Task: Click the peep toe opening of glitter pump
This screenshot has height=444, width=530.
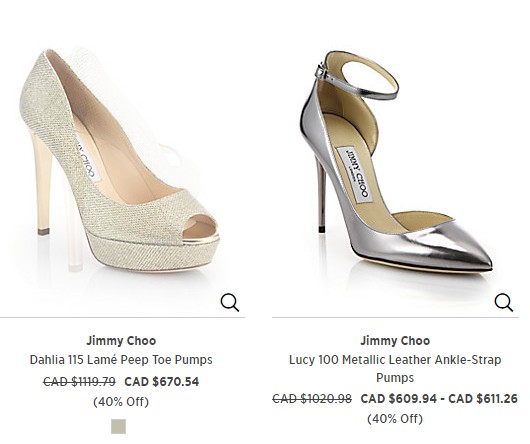Action: [199, 228]
